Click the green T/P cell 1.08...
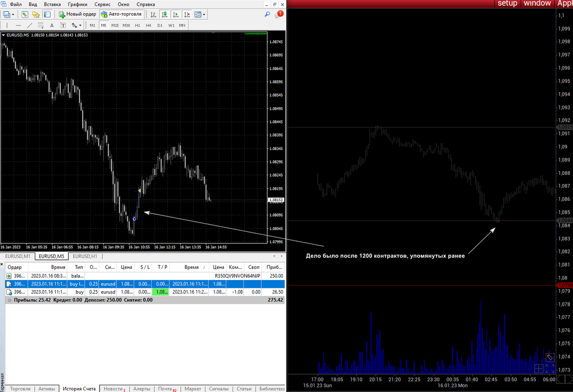Screen dimensions: 573x392 pos(161,292)
